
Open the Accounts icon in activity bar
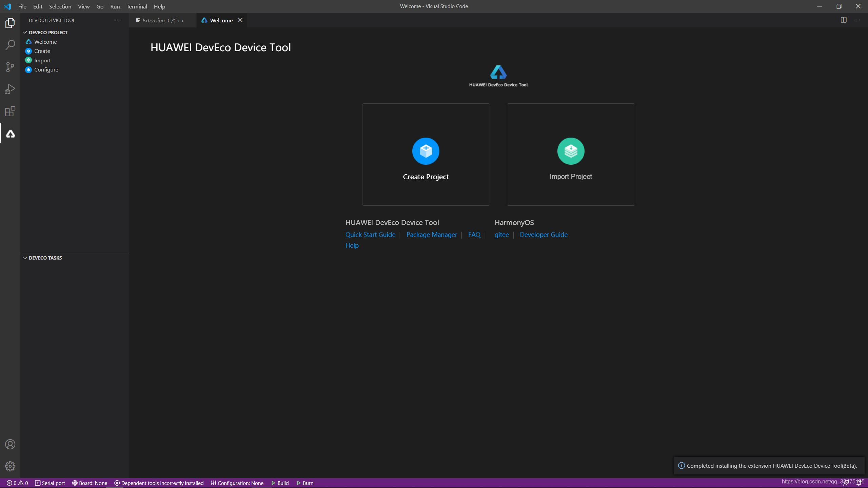point(10,444)
